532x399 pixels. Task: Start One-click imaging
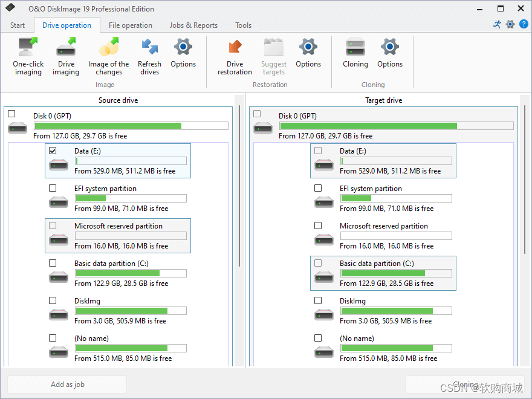point(28,57)
